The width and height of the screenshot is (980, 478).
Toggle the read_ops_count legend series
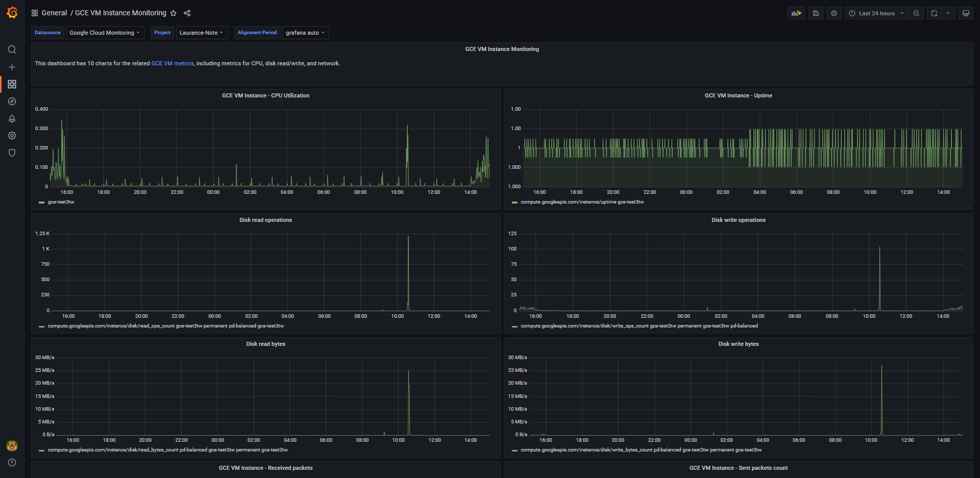tap(166, 326)
